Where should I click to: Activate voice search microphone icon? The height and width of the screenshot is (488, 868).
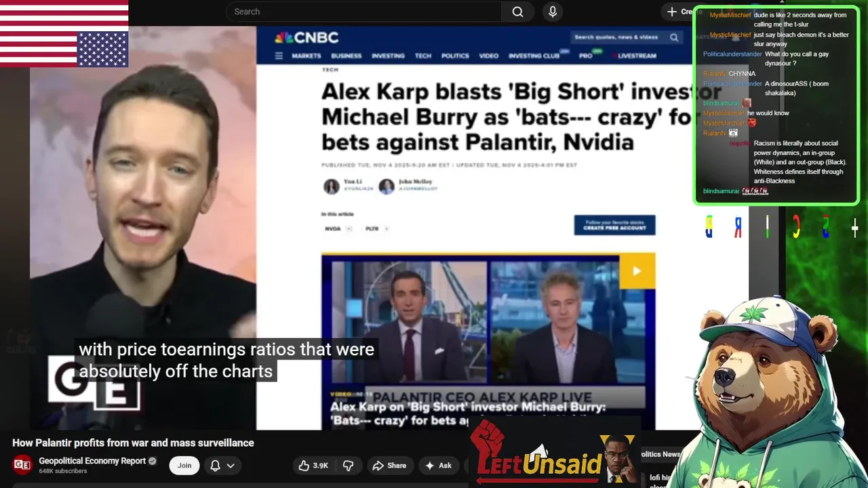click(x=553, y=12)
